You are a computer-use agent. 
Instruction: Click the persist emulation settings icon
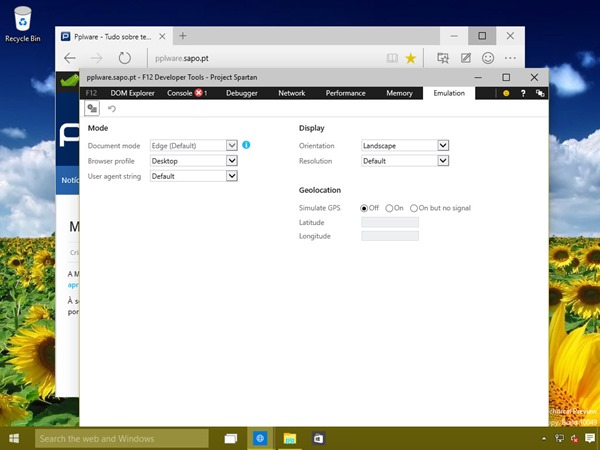(92, 109)
